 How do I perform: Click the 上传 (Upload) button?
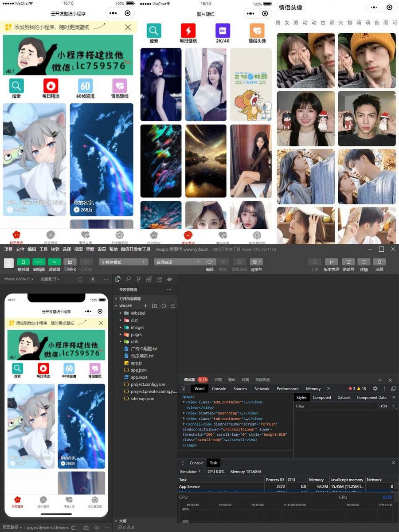tap(315, 262)
